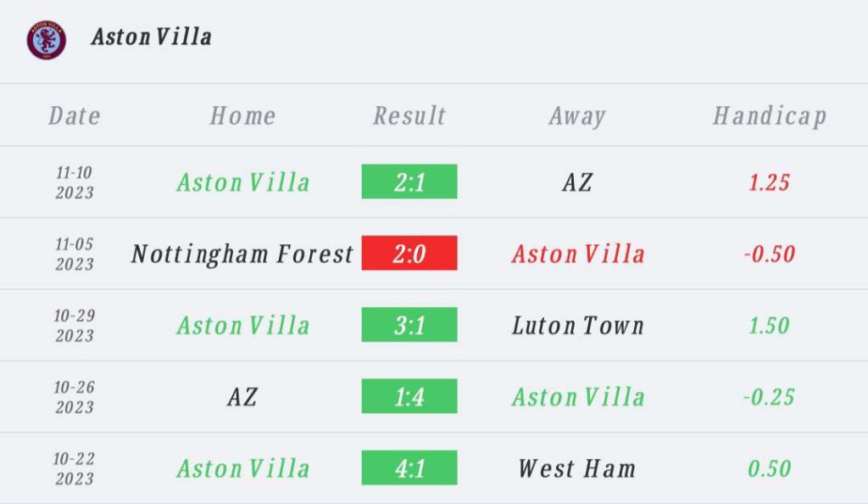Open the Aston Villa team title

pyautogui.click(x=151, y=37)
